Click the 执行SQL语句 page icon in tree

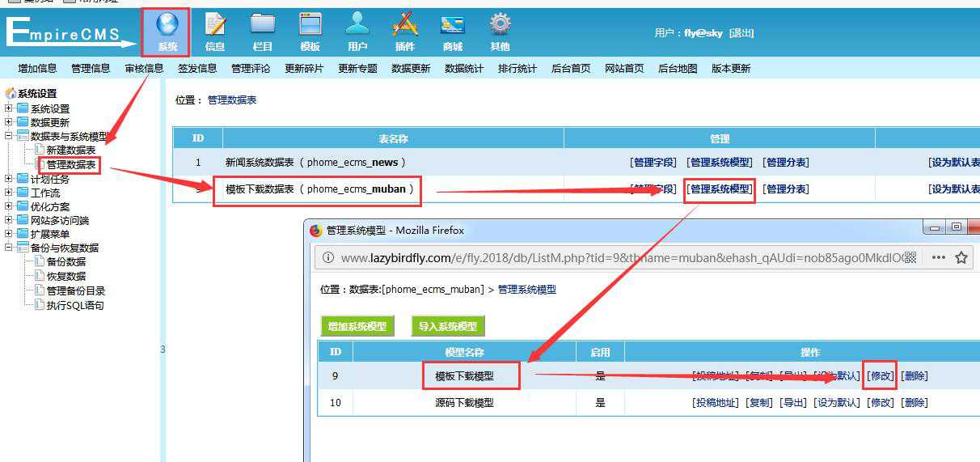coord(40,305)
